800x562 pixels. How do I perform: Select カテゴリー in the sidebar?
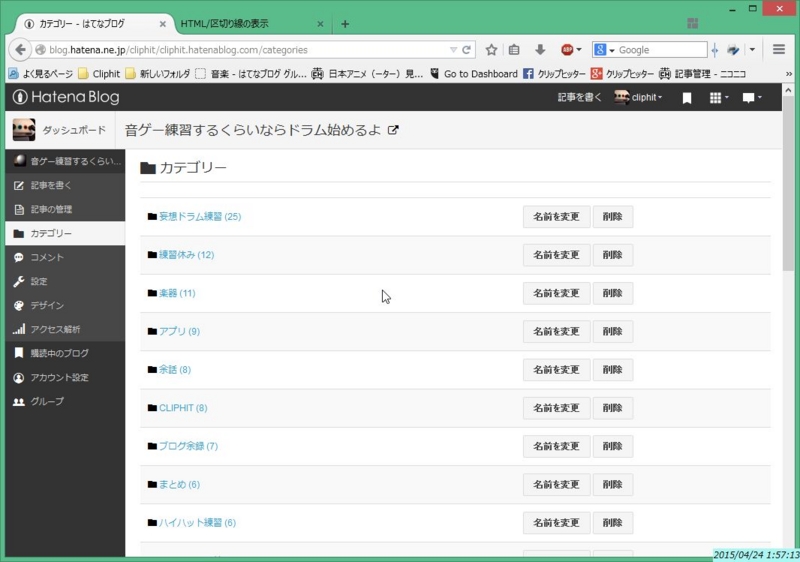[x=65, y=233]
